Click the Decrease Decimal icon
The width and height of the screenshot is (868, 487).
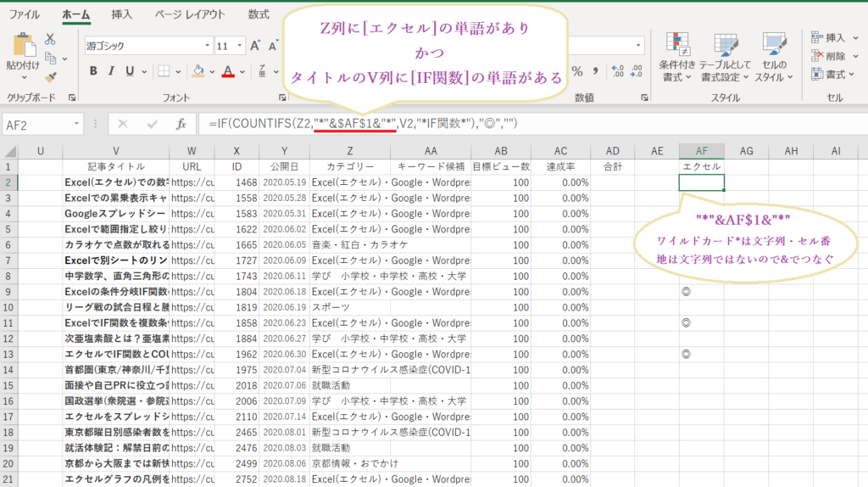click(x=637, y=71)
